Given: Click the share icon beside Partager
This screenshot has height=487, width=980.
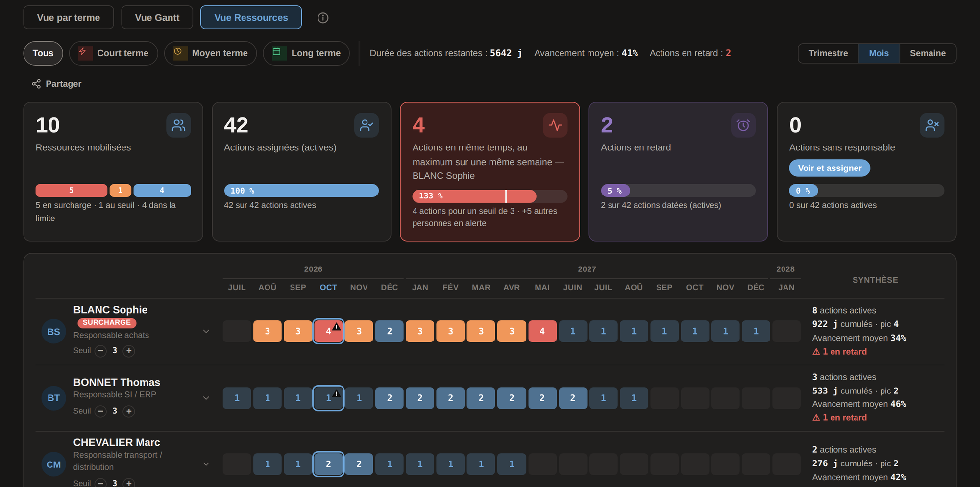Looking at the screenshot, I should [x=36, y=84].
